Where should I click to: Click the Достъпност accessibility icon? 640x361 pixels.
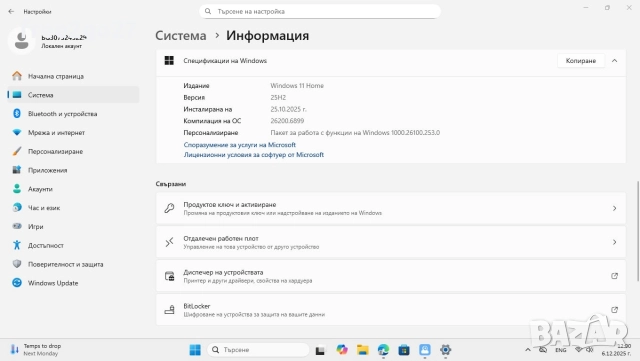coord(17,245)
